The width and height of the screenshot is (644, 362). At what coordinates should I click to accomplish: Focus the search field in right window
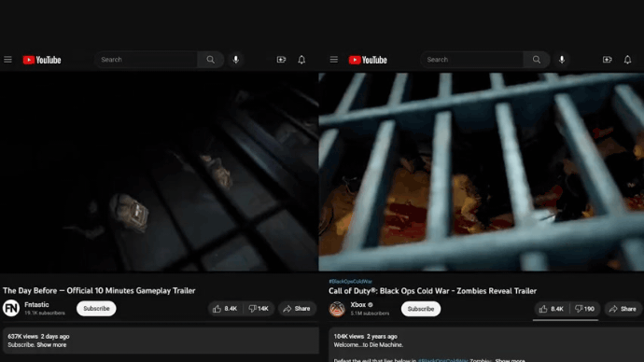[x=472, y=60]
